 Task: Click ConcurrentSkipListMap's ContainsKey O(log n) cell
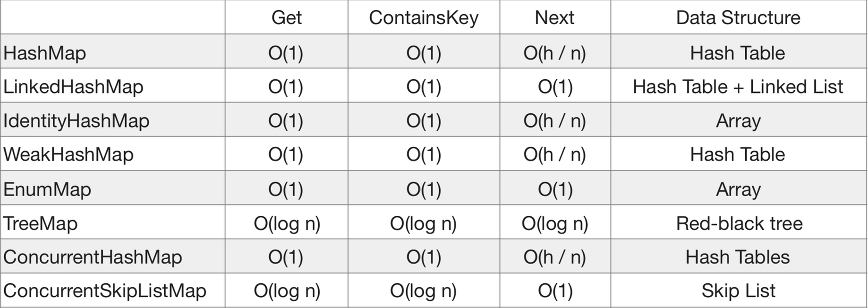(x=423, y=291)
